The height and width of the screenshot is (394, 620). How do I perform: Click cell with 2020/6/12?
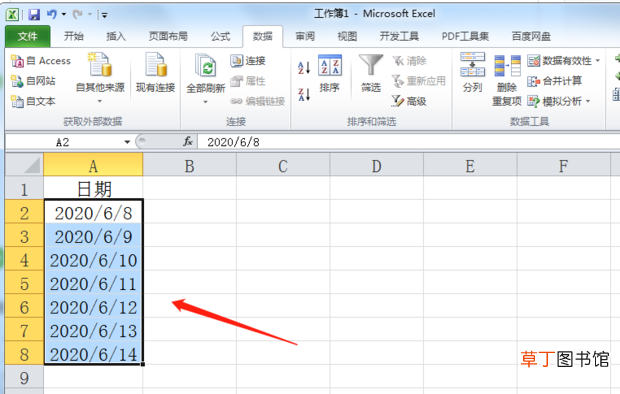click(x=93, y=307)
